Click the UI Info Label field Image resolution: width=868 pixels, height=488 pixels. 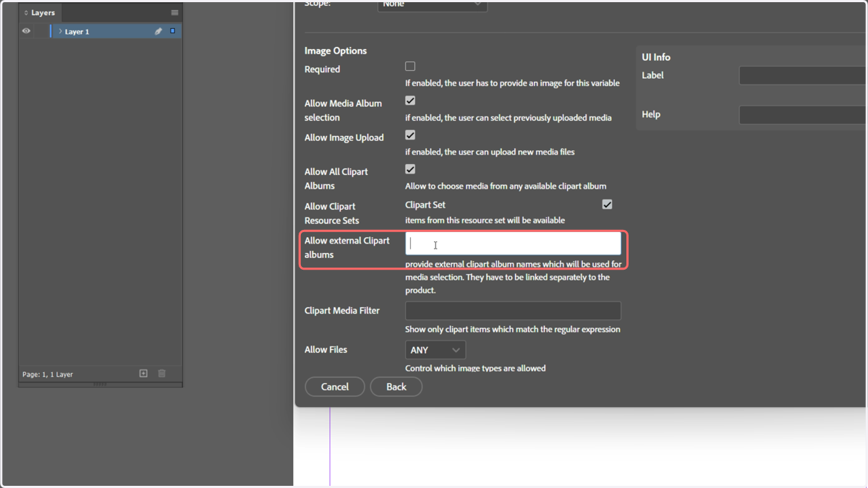803,75
